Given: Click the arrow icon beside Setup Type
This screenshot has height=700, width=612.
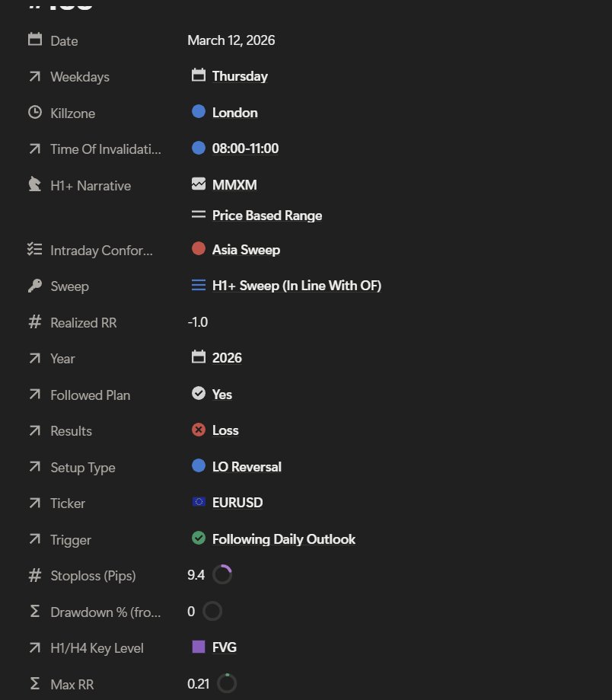Looking at the screenshot, I should (35, 467).
